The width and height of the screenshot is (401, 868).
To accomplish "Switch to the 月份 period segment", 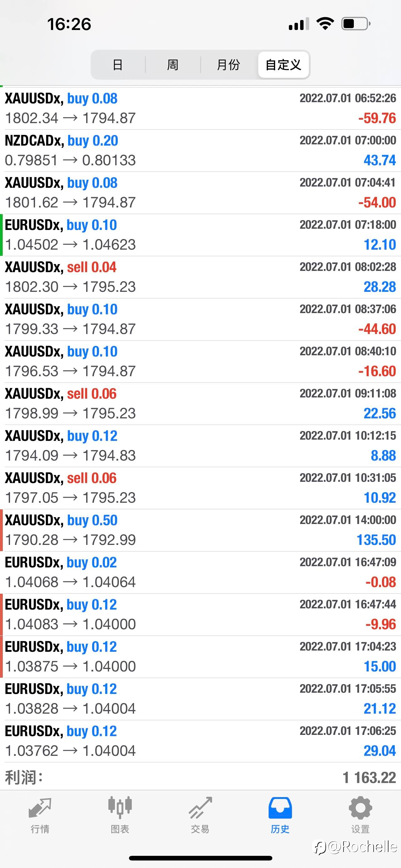I will coord(228,65).
